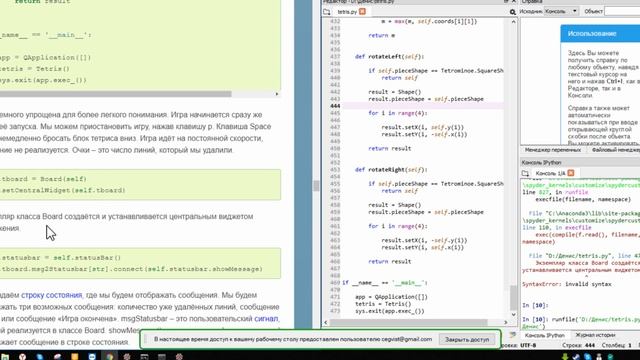The width and height of the screenshot is (640, 360).
Task: Click the SyntaxError: invalid syntax console message
Action: pos(567,284)
